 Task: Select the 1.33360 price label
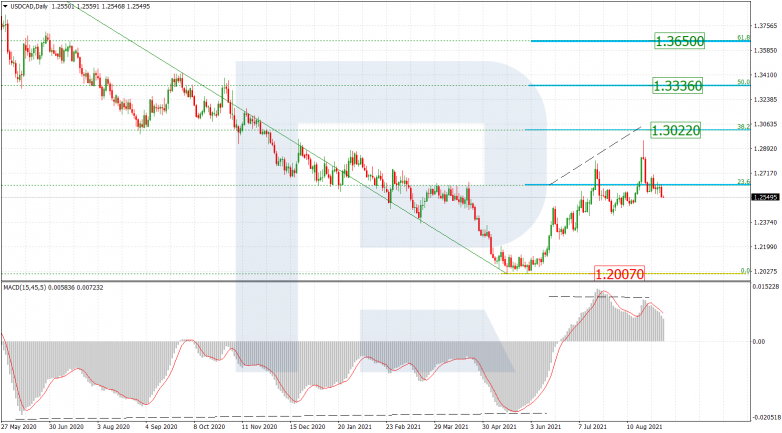click(x=677, y=86)
